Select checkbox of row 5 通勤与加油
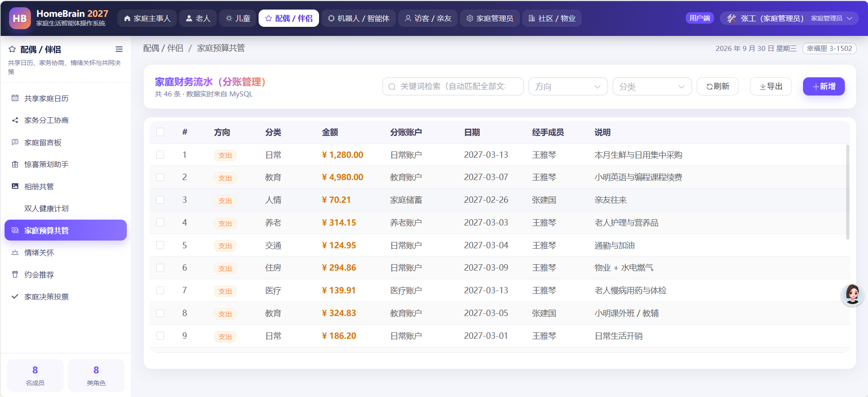This screenshot has width=868, height=397. (160, 245)
